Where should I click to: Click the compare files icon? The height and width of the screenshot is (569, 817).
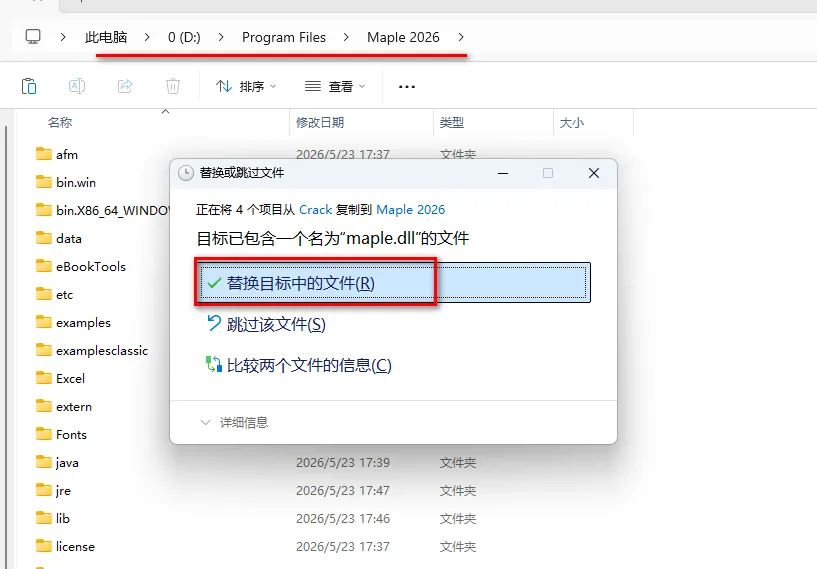pyautogui.click(x=214, y=364)
